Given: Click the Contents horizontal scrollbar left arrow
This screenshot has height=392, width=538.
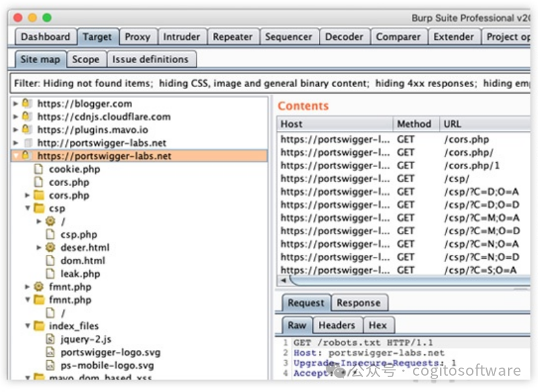Looking at the screenshot, I should (x=284, y=281).
